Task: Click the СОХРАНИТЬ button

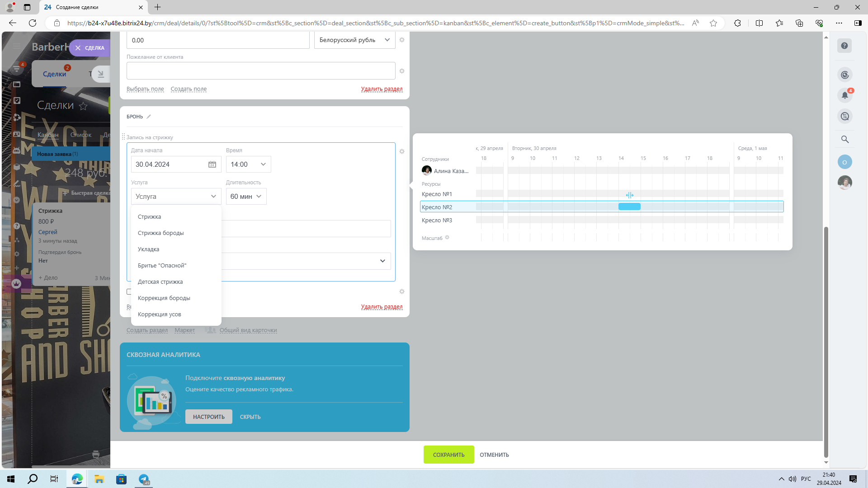Action: coord(448,455)
